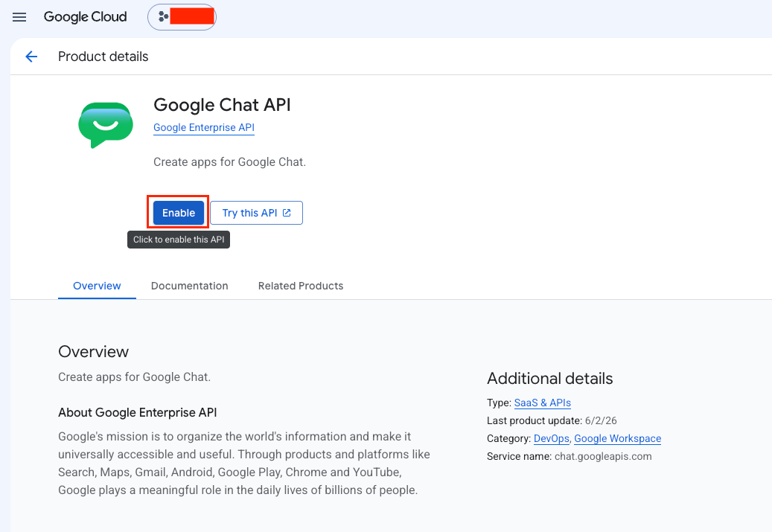Enable the Google Chat API
Viewport: 772px width, 532px height.
click(x=178, y=213)
